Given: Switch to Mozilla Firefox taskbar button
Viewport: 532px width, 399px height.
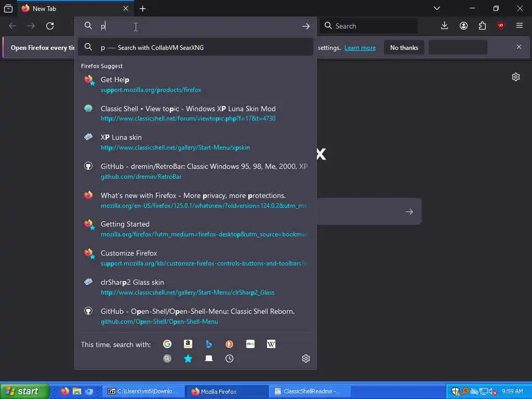Looking at the screenshot, I should click(227, 391).
